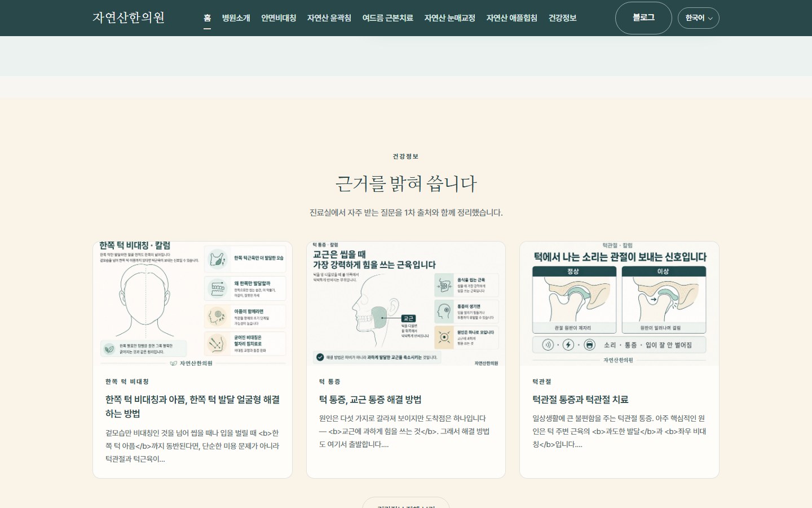Click the excerpt starting 원인은 다섯 가지로
The width and height of the screenshot is (812, 508).
coord(404,431)
